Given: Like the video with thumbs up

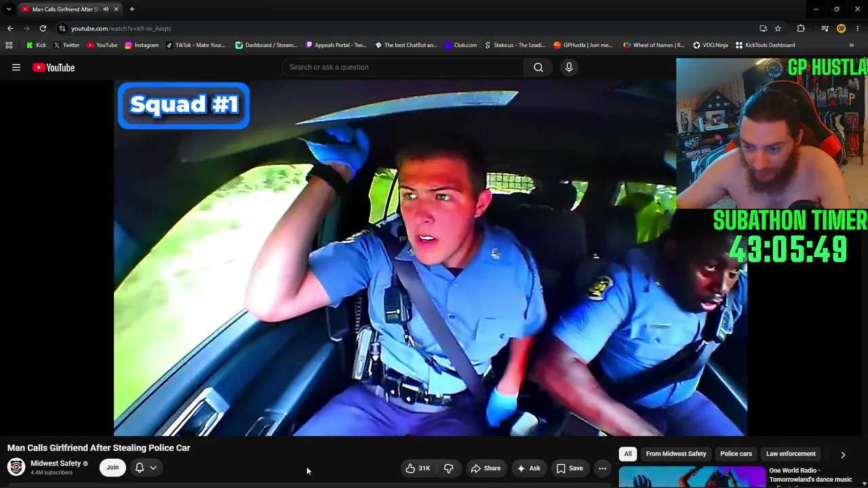Looking at the screenshot, I should (x=418, y=468).
